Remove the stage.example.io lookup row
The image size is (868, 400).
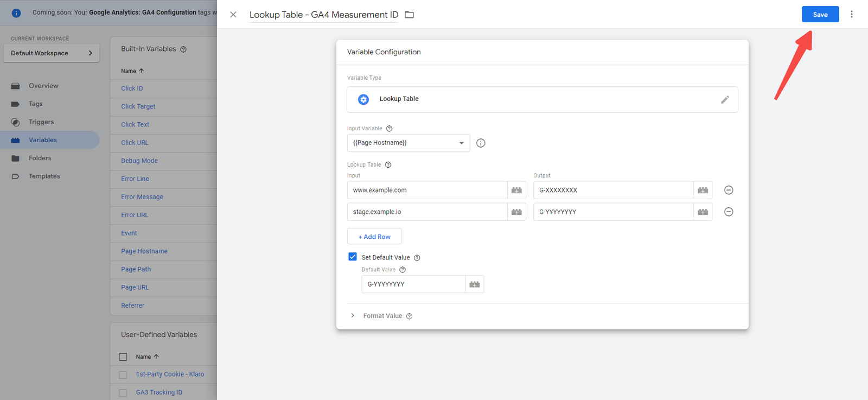coord(729,212)
